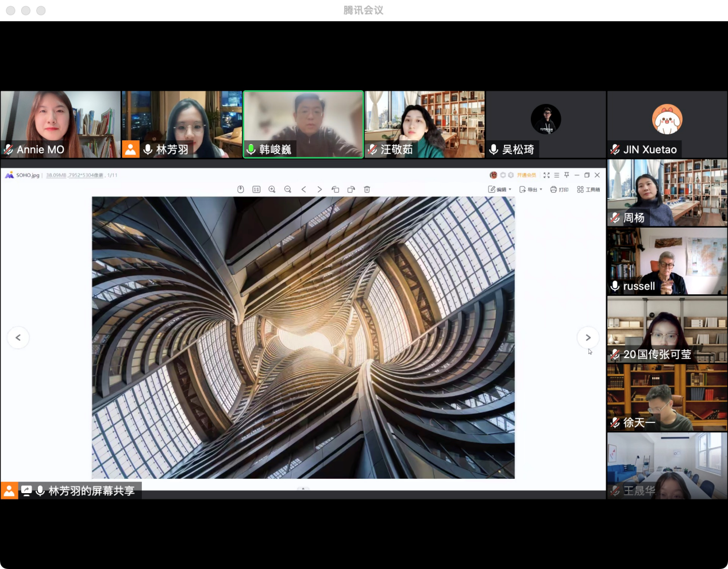Click the 38.09MB file size link

(56, 175)
